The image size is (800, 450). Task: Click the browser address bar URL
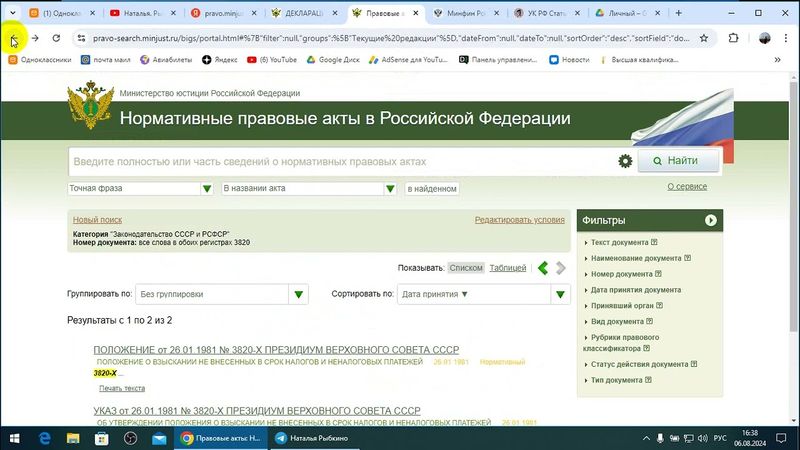(x=390, y=38)
